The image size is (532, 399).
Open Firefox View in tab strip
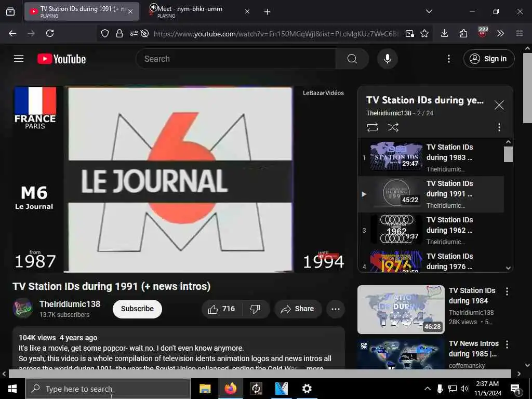10,11
